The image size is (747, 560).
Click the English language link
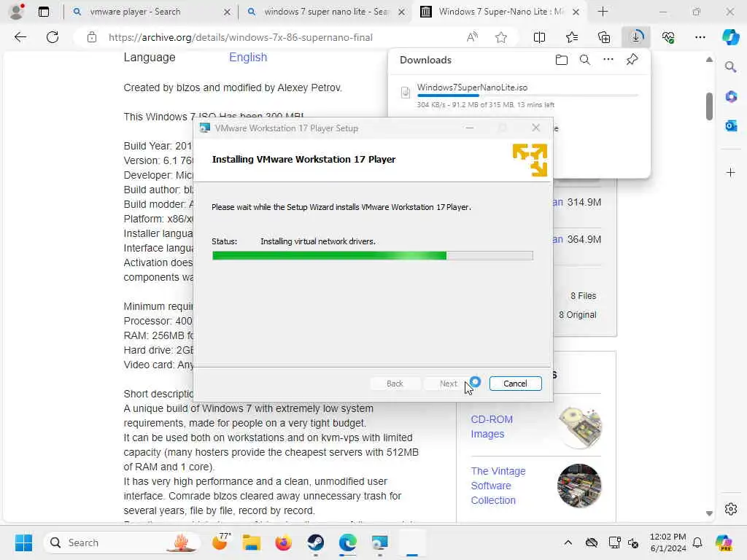coord(248,57)
